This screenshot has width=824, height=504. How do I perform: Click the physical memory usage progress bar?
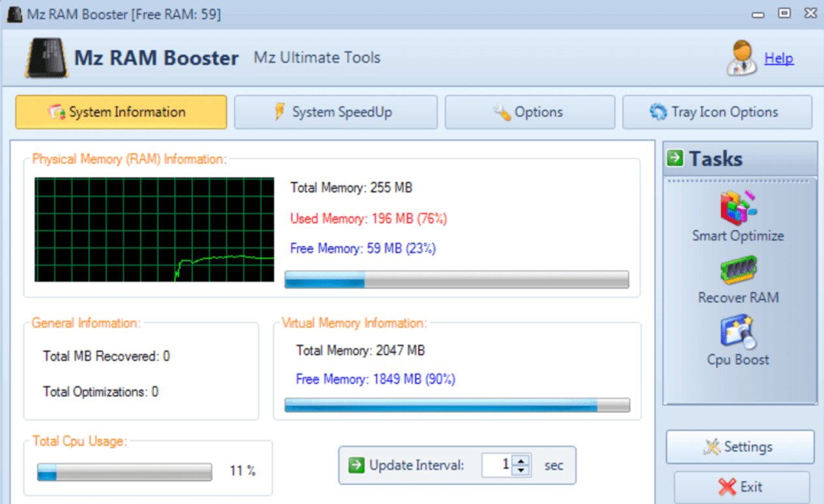(x=457, y=279)
